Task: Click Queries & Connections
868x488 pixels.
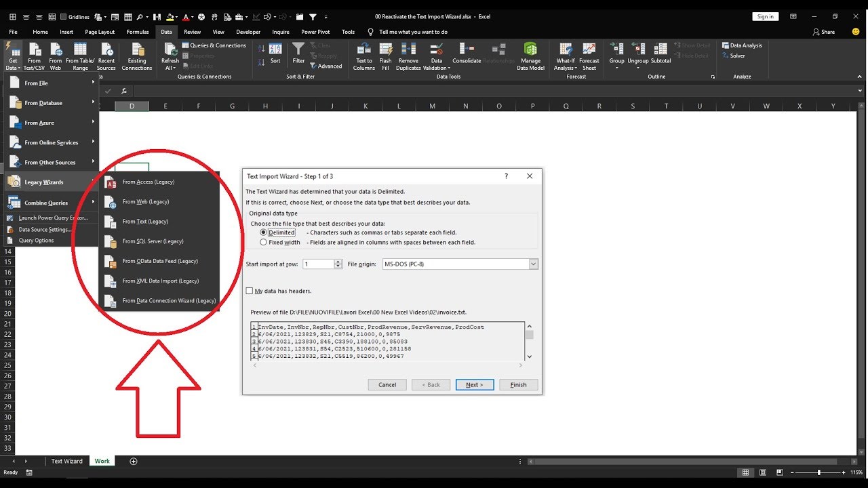Action: 214,45
